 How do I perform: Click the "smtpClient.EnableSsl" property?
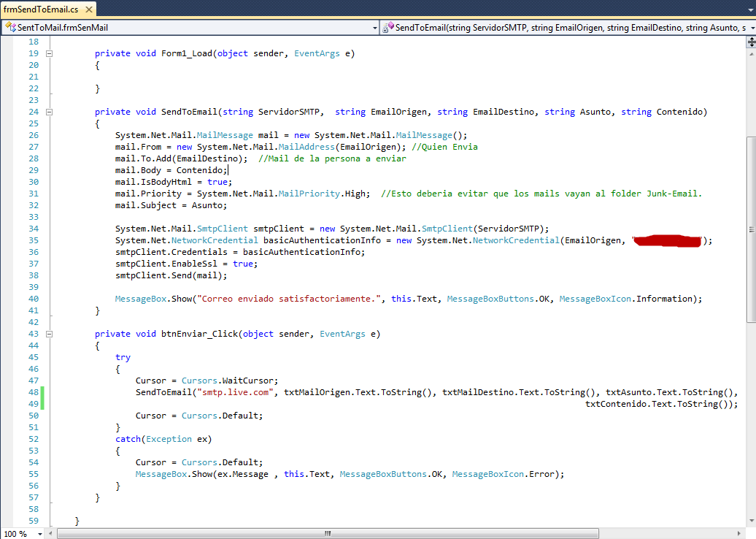pyautogui.click(x=166, y=264)
